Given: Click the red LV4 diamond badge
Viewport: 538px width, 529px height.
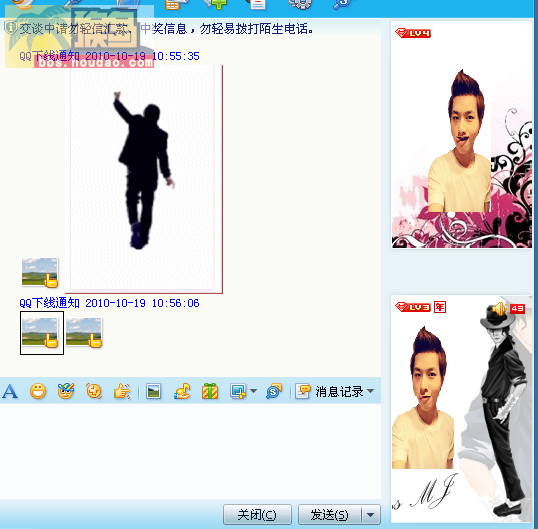Looking at the screenshot, I should coord(413,33).
